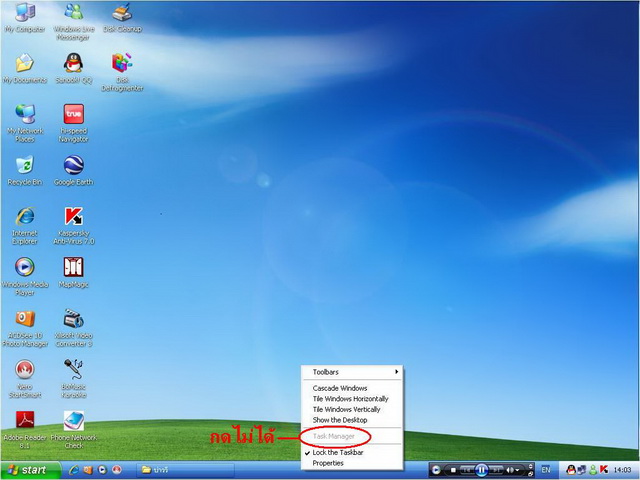Open Disk Defragmenter desktop shortcut
The image size is (640, 480).
point(122,72)
